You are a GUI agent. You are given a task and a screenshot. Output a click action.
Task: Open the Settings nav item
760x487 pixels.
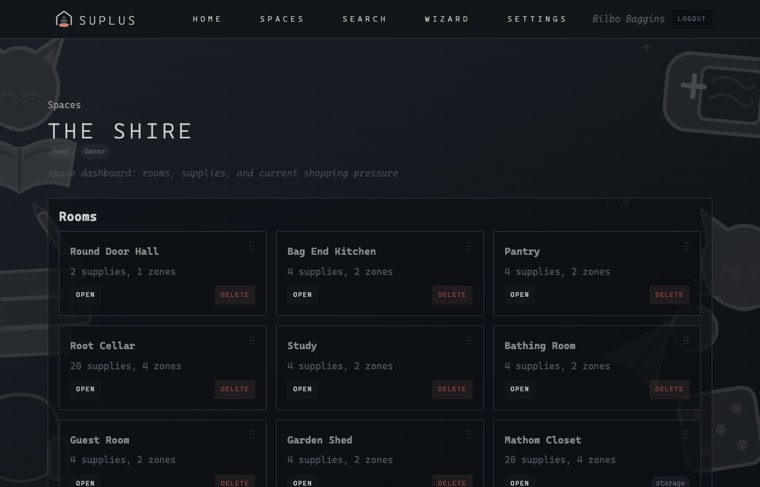537,19
